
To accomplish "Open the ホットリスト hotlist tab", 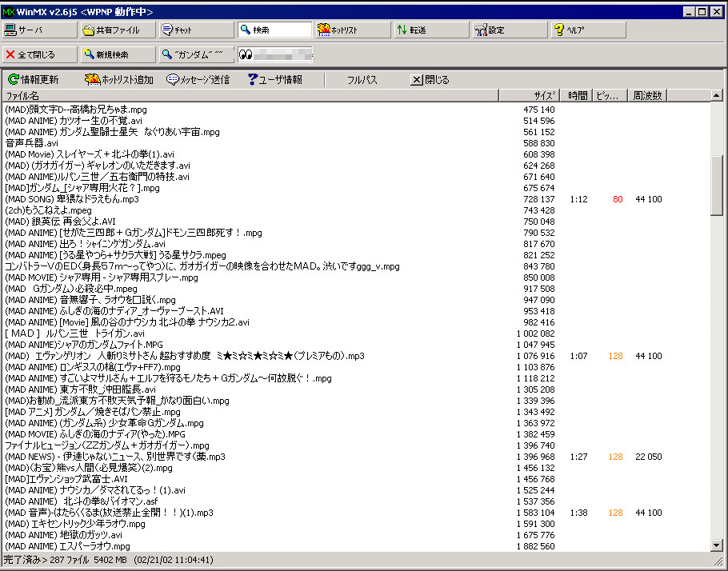I will 354,30.
